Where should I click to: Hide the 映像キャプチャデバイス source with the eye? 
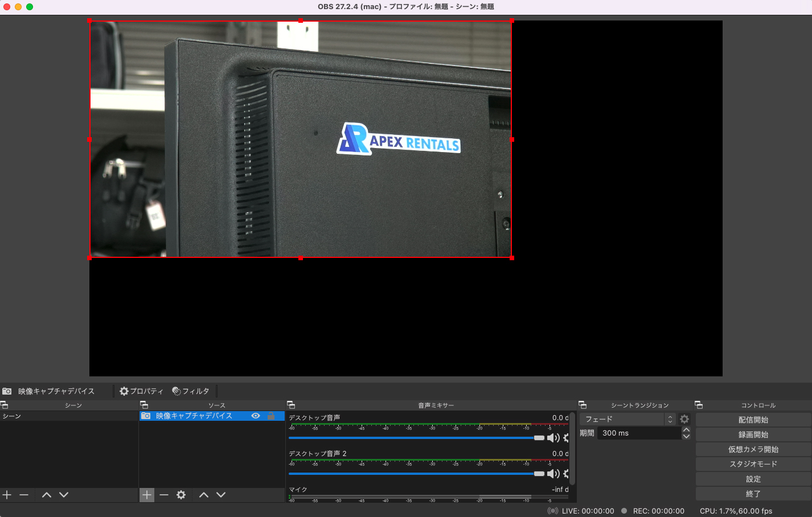tap(256, 416)
